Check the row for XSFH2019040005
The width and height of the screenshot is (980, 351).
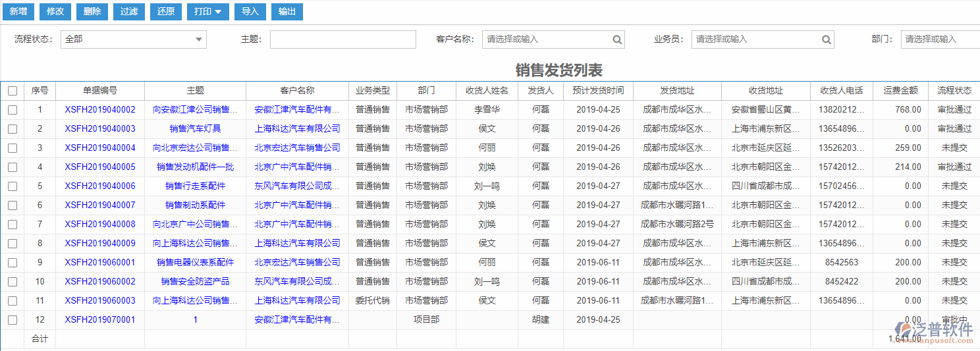[x=13, y=167]
